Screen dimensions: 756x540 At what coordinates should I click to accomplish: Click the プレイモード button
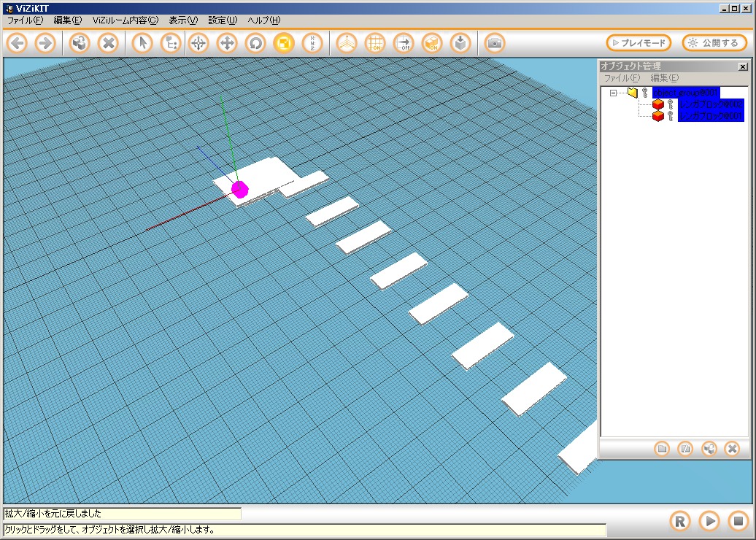pos(639,43)
